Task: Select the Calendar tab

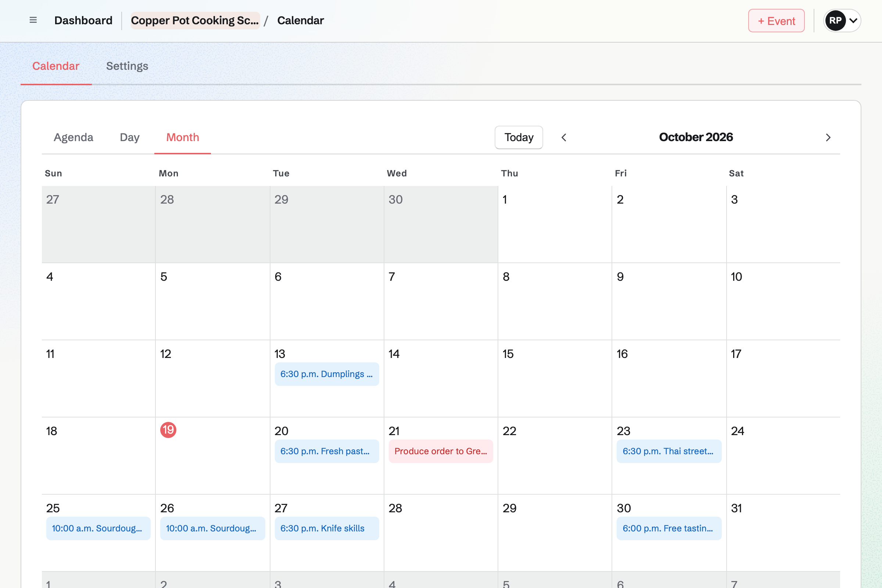Action: pos(56,66)
